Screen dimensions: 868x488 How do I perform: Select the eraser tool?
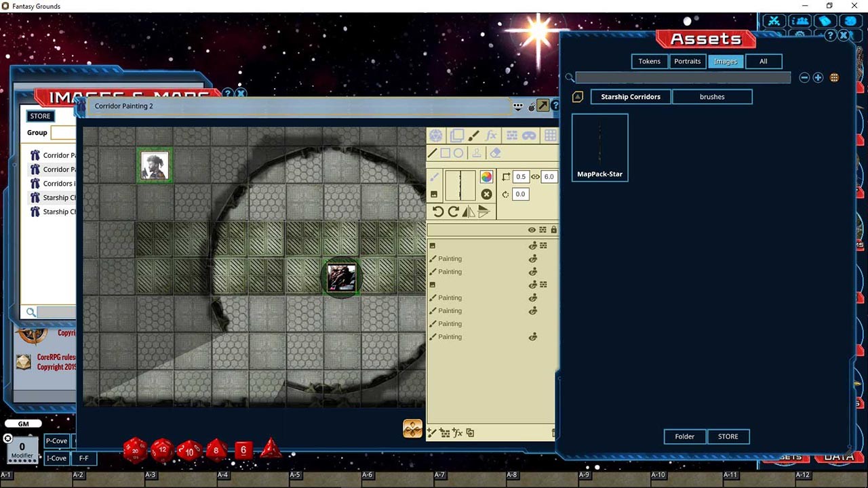click(495, 153)
